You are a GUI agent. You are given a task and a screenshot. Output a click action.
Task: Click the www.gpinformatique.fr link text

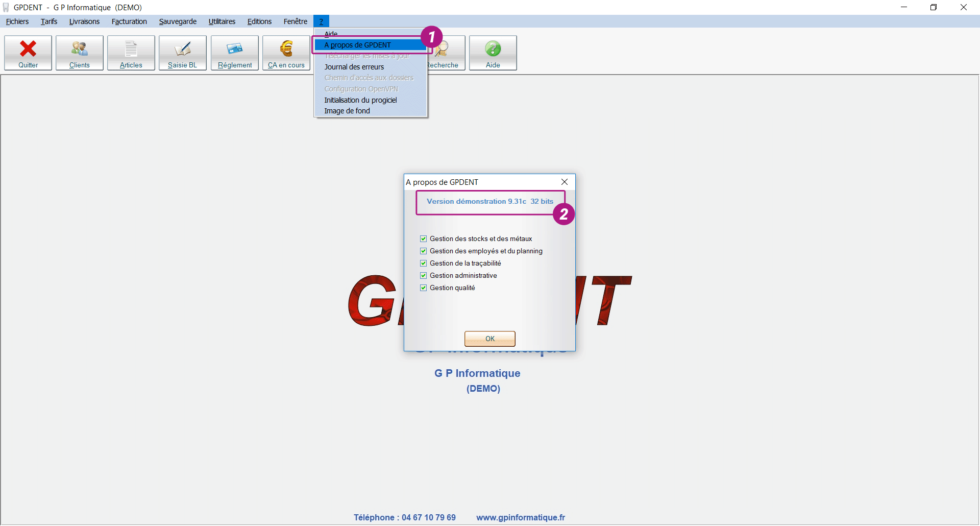521,517
